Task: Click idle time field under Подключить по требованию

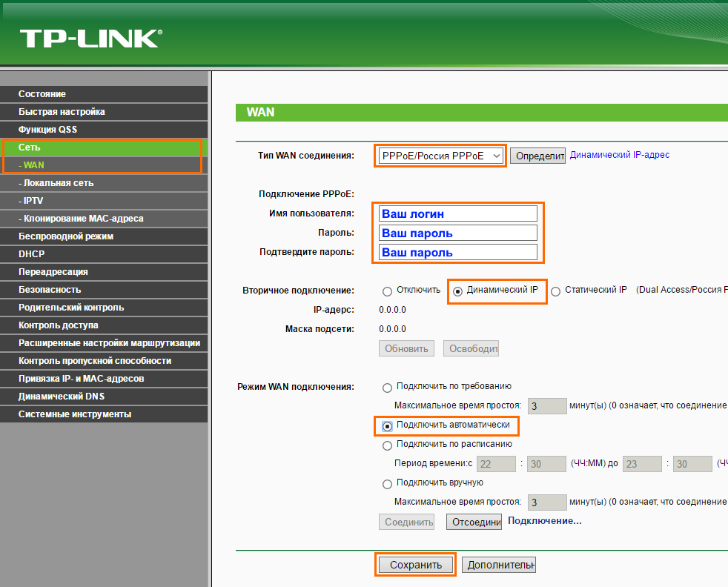Action: (x=547, y=406)
